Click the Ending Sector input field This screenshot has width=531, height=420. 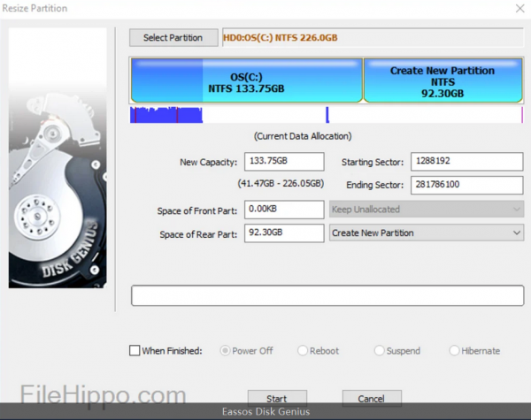pyautogui.click(x=466, y=185)
